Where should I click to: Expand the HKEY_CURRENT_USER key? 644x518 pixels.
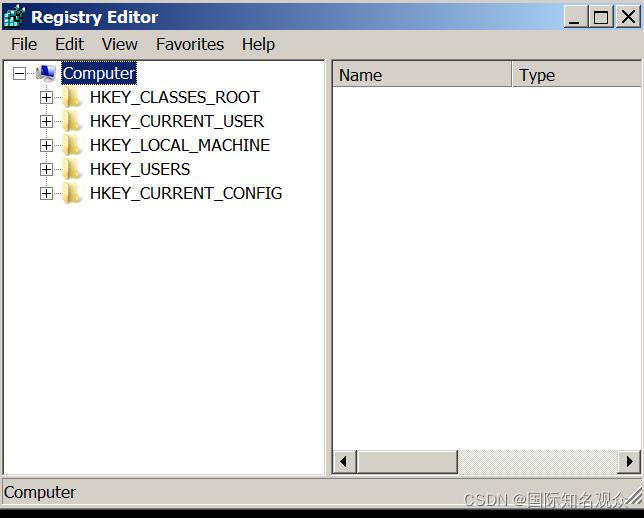pos(46,122)
